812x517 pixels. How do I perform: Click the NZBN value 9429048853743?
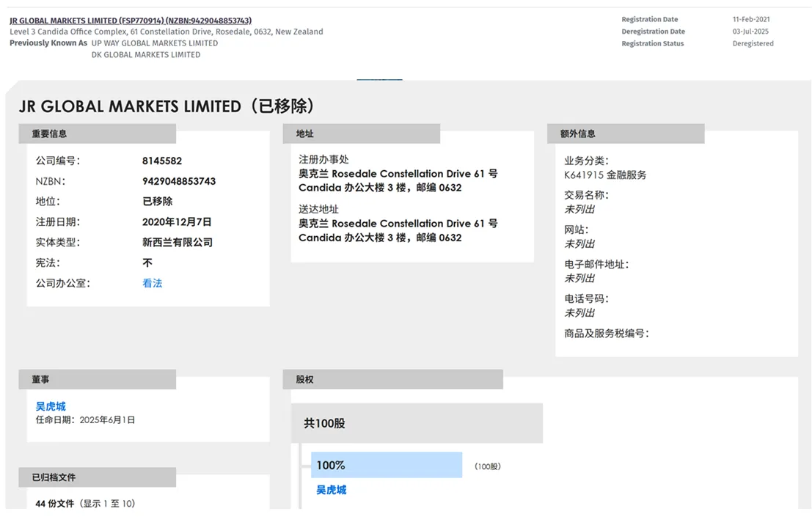179,181
